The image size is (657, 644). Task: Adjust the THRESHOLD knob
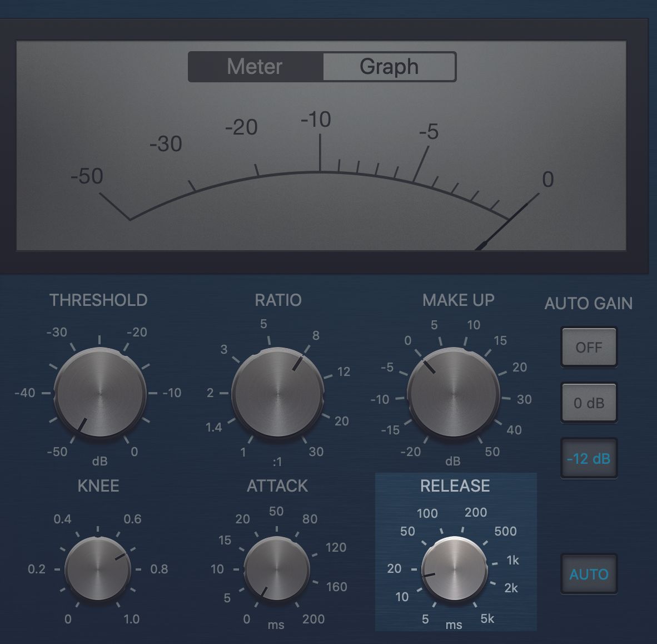click(99, 393)
